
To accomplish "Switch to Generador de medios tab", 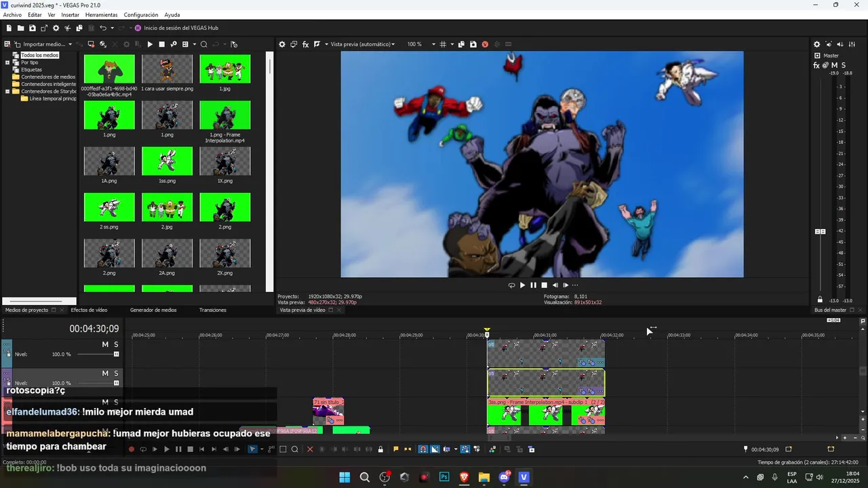I will click(x=153, y=310).
